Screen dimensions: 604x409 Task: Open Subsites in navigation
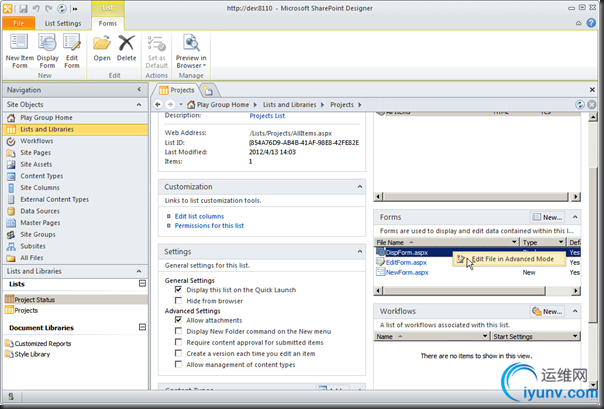coord(33,246)
